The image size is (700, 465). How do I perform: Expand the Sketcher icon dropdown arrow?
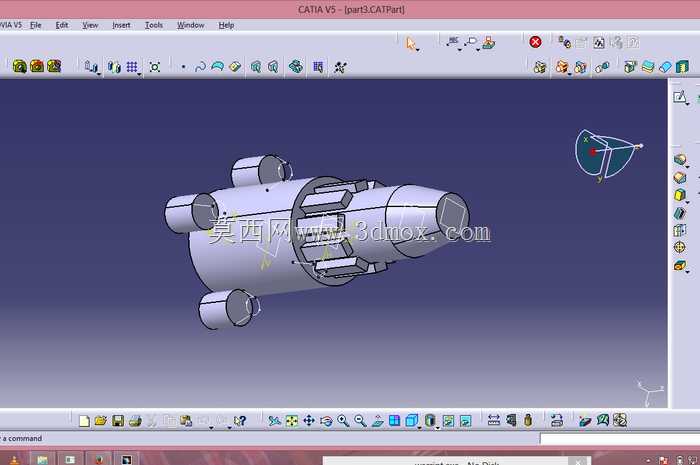688,104
